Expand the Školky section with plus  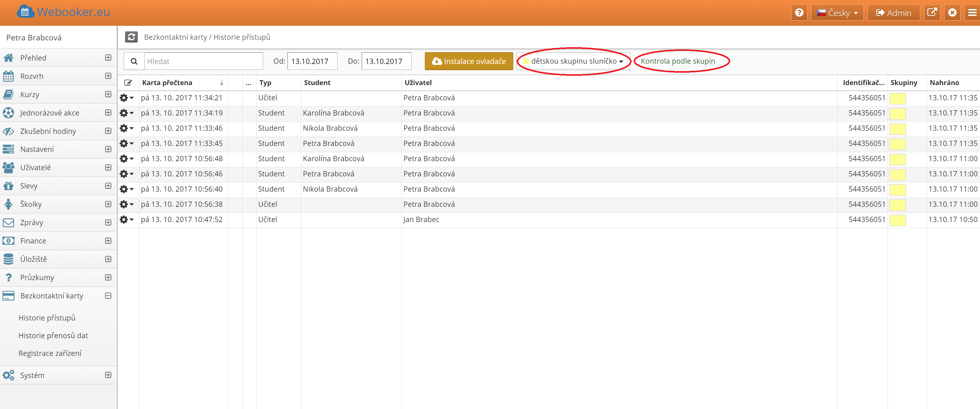click(x=108, y=204)
